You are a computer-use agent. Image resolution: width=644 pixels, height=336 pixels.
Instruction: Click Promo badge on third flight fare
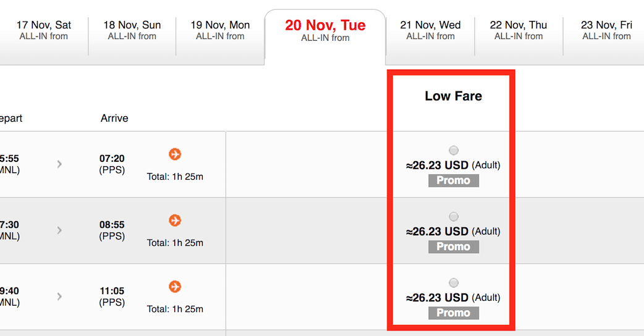[x=454, y=313]
